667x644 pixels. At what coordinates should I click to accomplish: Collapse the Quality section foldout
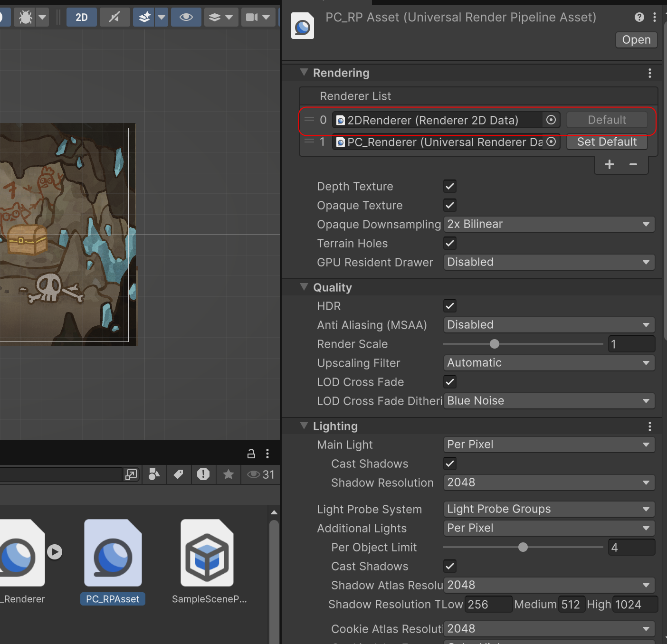304,287
